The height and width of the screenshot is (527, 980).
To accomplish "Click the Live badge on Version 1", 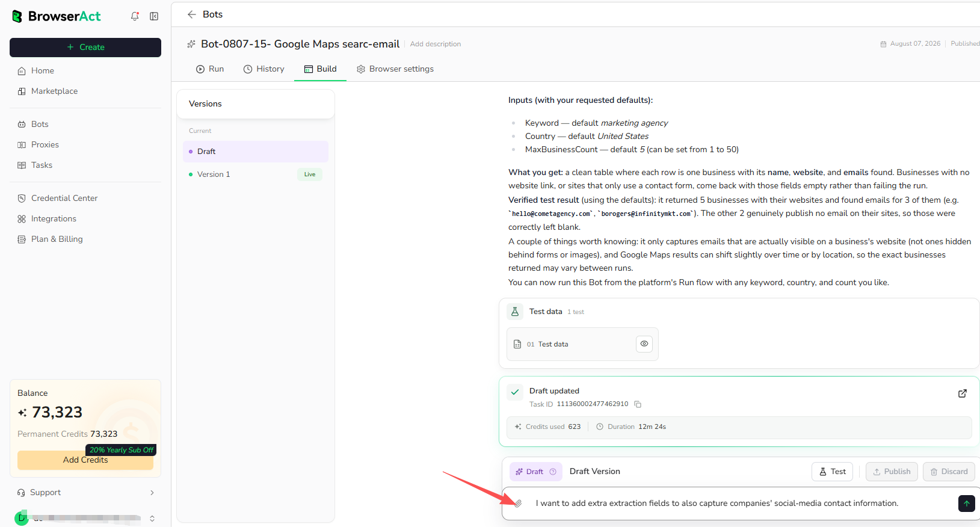I will tap(310, 174).
